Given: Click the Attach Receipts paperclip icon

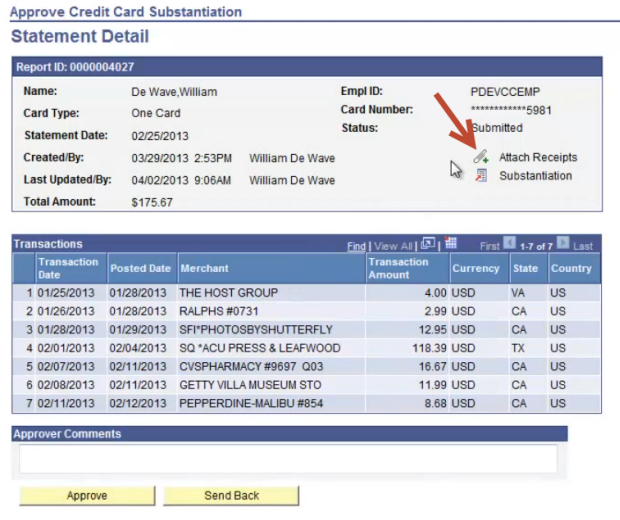Looking at the screenshot, I should click(x=481, y=158).
